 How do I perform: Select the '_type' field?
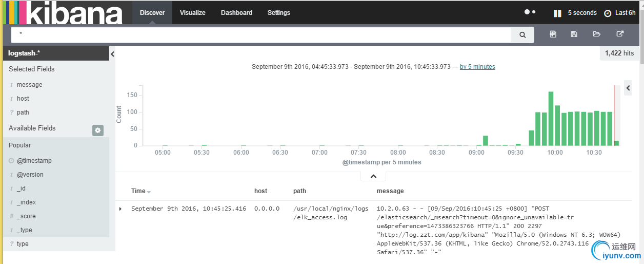(25, 230)
